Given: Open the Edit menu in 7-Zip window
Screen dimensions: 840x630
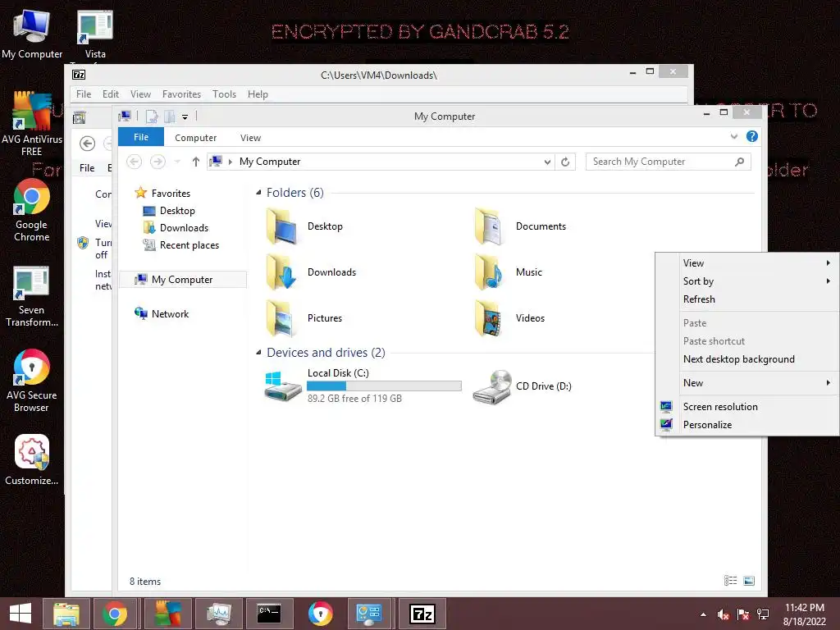Looking at the screenshot, I should point(111,94).
